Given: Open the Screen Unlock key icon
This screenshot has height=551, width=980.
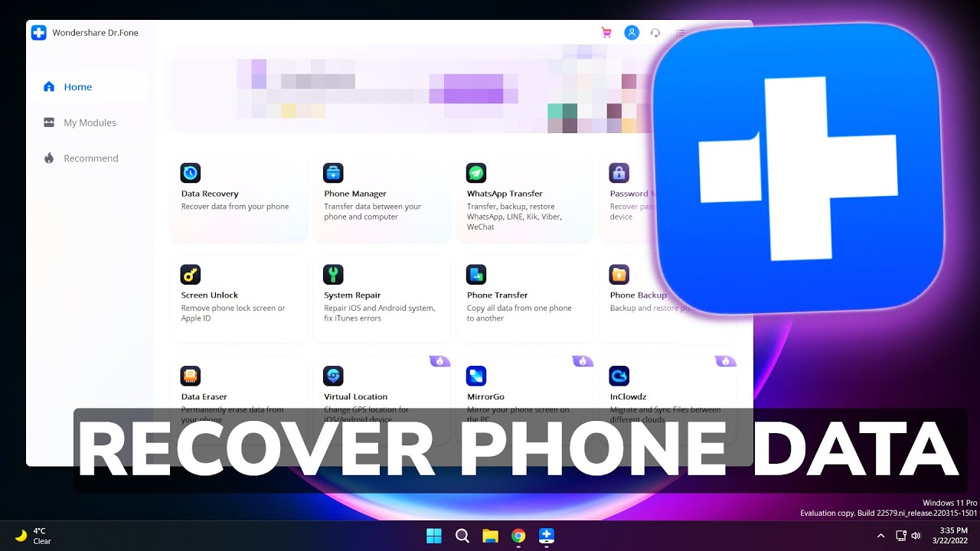Looking at the screenshot, I should [x=191, y=274].
